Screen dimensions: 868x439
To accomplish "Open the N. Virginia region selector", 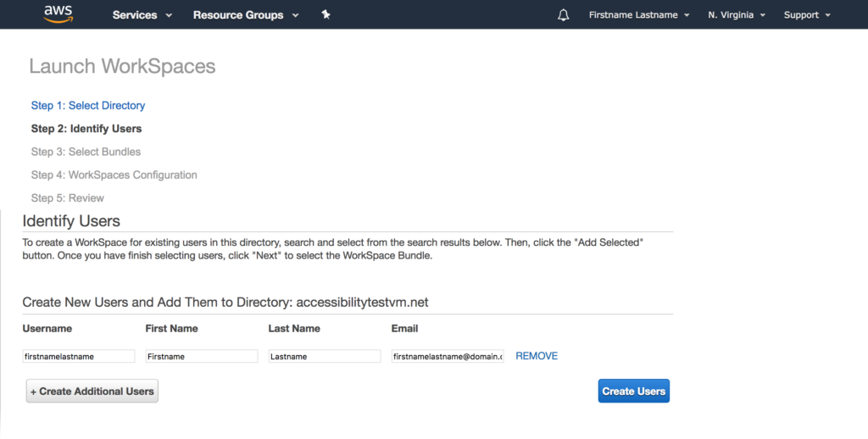I will (x=737, y=15).
